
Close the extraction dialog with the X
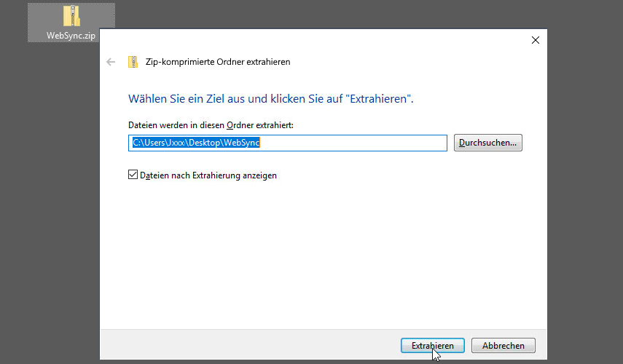(536, 40)
